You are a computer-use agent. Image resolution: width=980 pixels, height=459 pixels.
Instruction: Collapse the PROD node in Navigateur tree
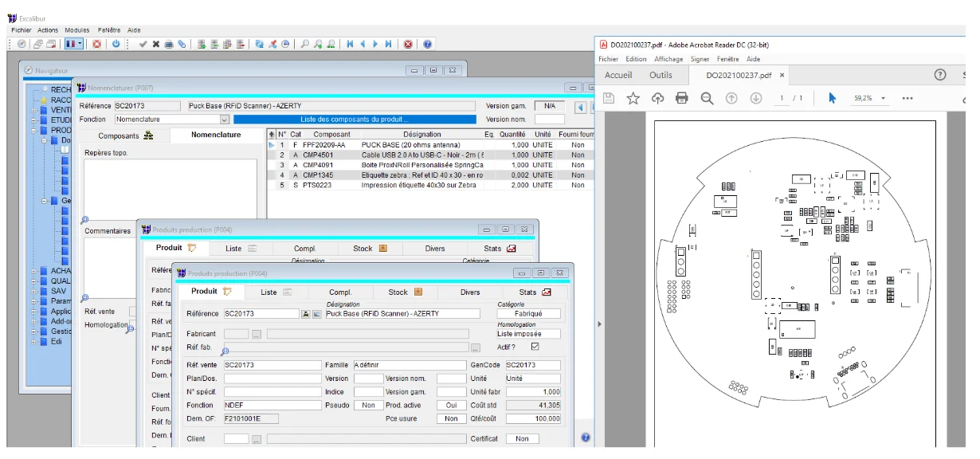[34, 131]
